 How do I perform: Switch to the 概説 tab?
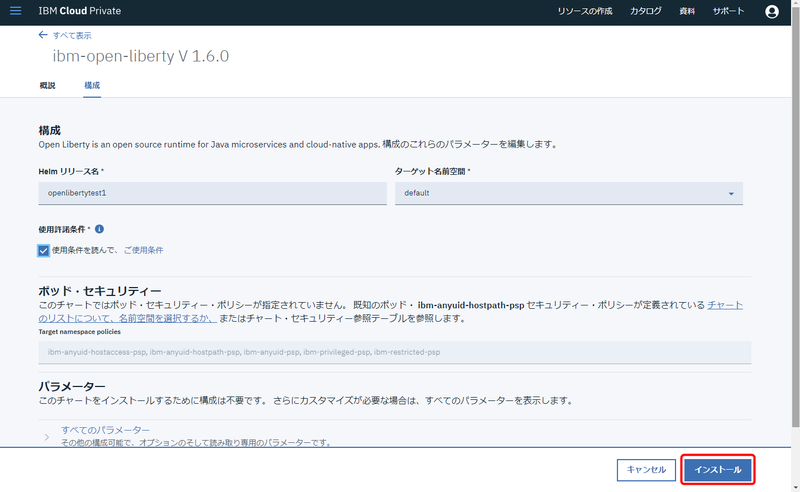pos(47,85)
